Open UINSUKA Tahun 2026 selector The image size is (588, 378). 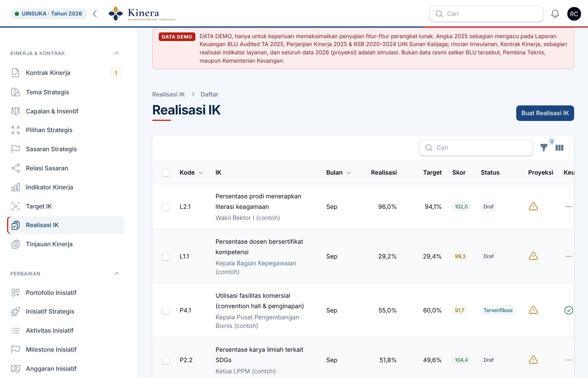coord(49,14)
